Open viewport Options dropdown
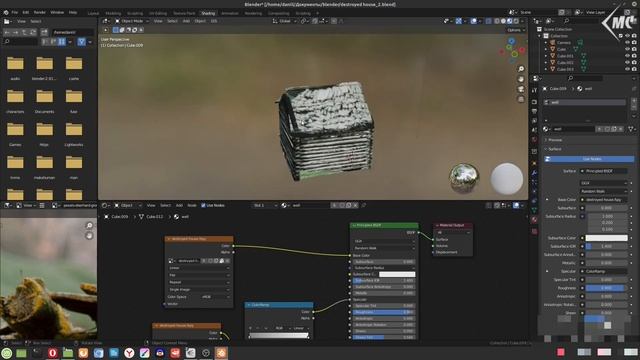The width and height of the screenshot is (640, 360). (516, 30)
